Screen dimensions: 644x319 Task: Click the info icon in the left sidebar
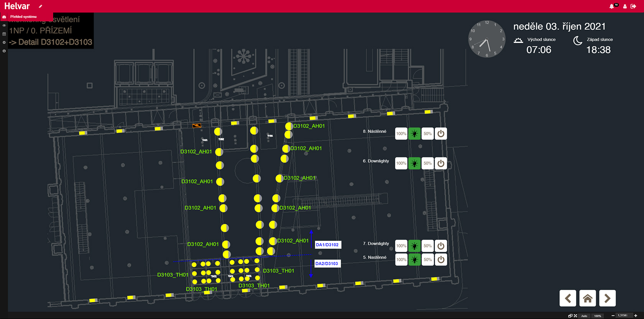coord(4,51)
